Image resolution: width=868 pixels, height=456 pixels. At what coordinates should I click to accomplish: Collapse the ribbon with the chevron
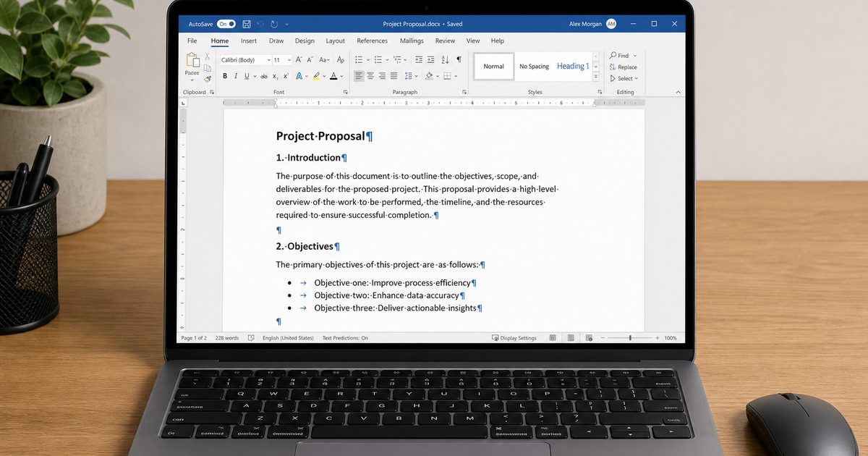tap(678, 92)
